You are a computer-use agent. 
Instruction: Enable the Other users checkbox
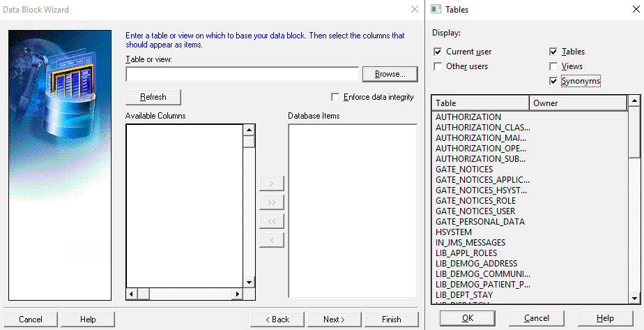438,66
